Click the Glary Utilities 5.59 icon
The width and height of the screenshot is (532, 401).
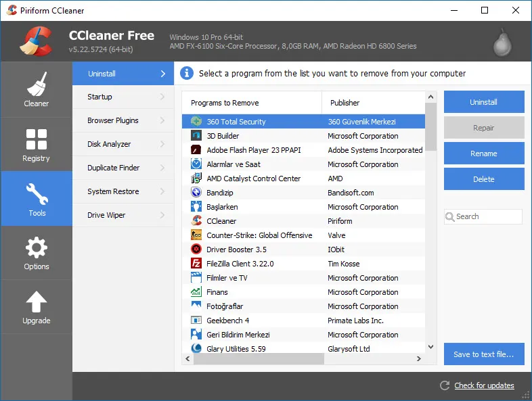tap(196, 348)
